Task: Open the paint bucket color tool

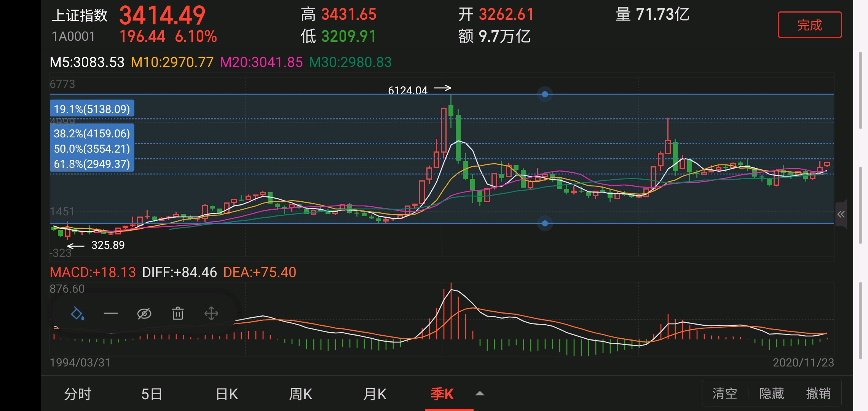Action: pos(78,314)
